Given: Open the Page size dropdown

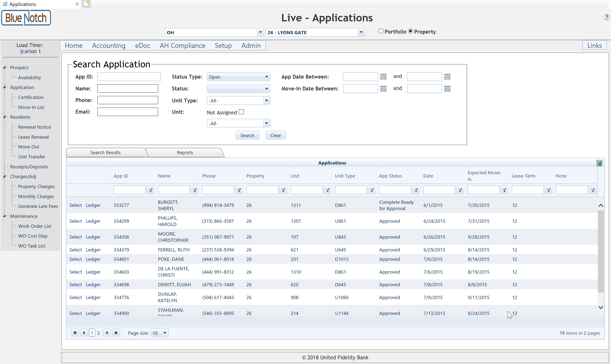Looking at the screenshot, I should 165,333.
